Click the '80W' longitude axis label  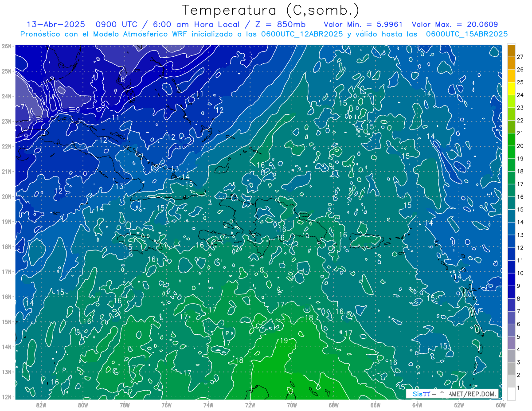tap(83, 405)
